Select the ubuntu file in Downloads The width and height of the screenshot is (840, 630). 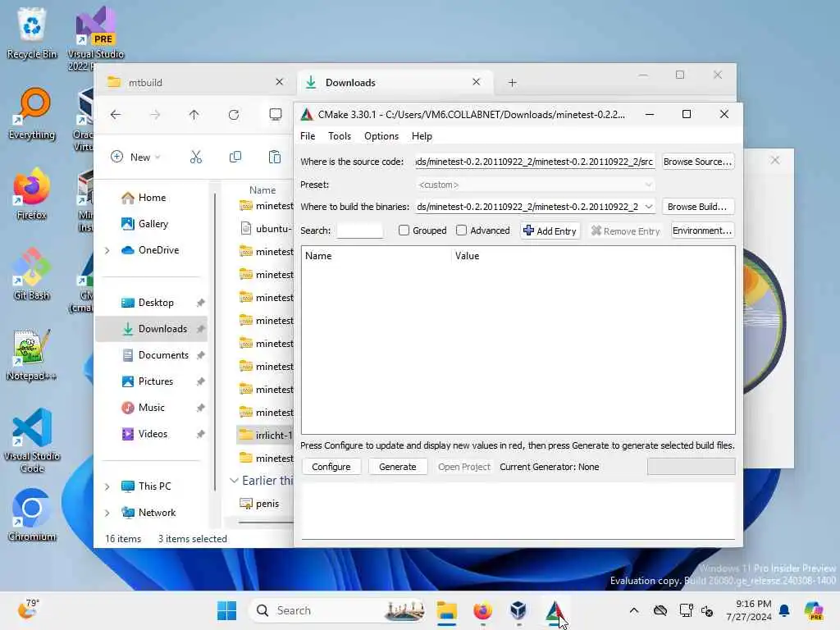point(265,229)
